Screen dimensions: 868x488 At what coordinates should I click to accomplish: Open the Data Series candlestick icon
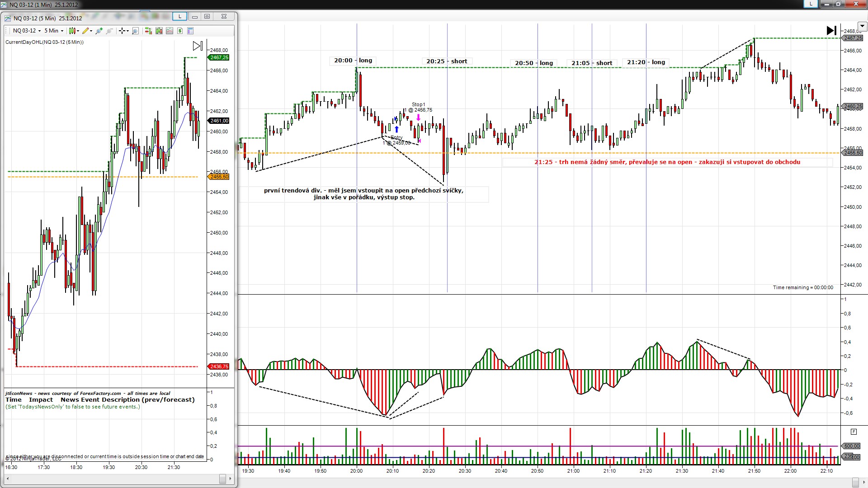(x=159, y=31)
